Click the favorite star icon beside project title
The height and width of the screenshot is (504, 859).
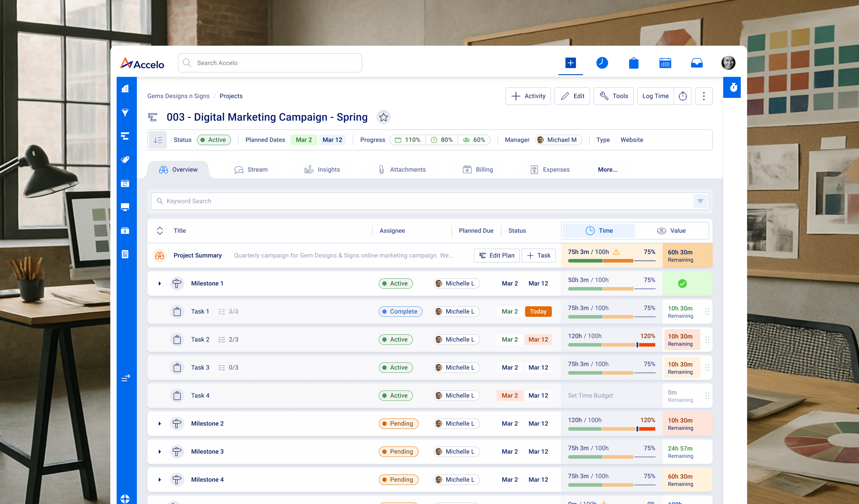point(383,117)
